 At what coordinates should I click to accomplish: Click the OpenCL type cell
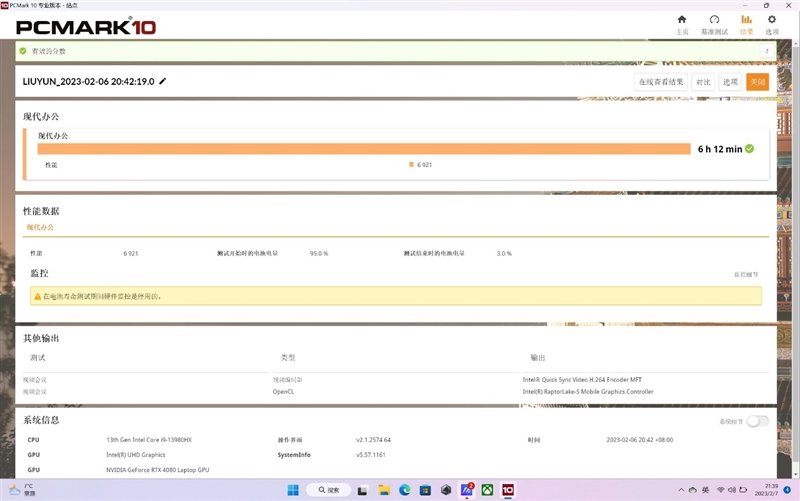click(283, 392)
